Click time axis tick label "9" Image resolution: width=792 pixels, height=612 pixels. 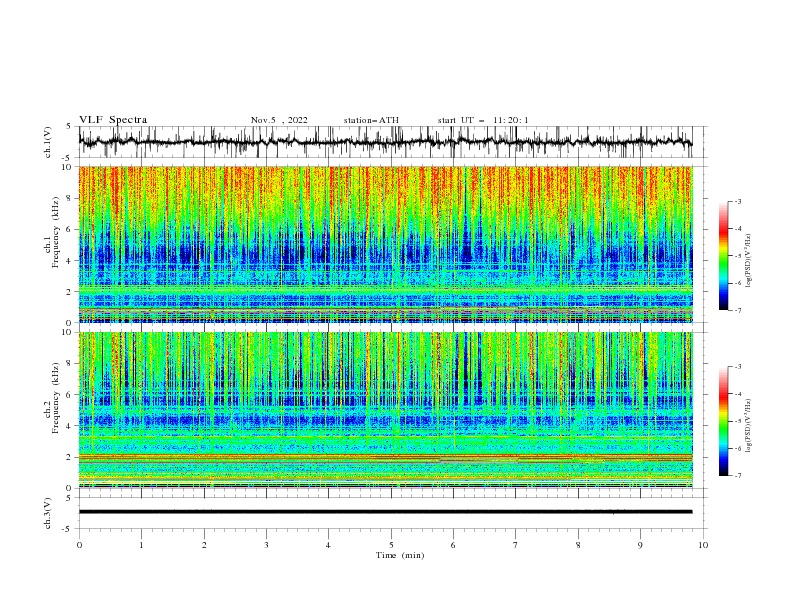[640, 545]
